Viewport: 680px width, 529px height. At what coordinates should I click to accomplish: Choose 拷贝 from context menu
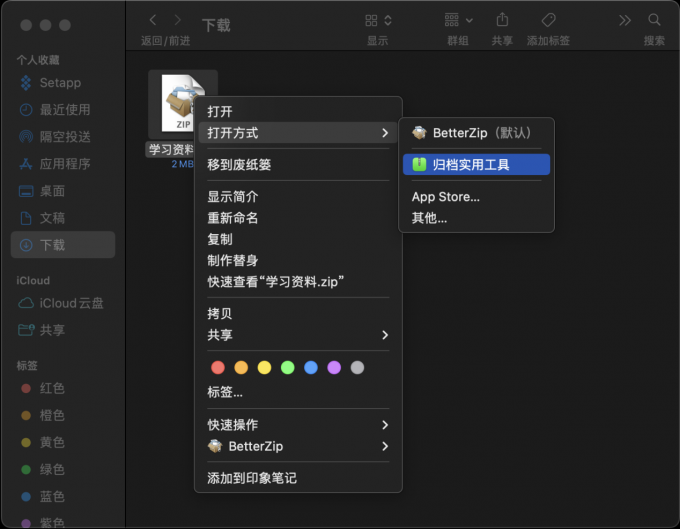click(298, 313)
